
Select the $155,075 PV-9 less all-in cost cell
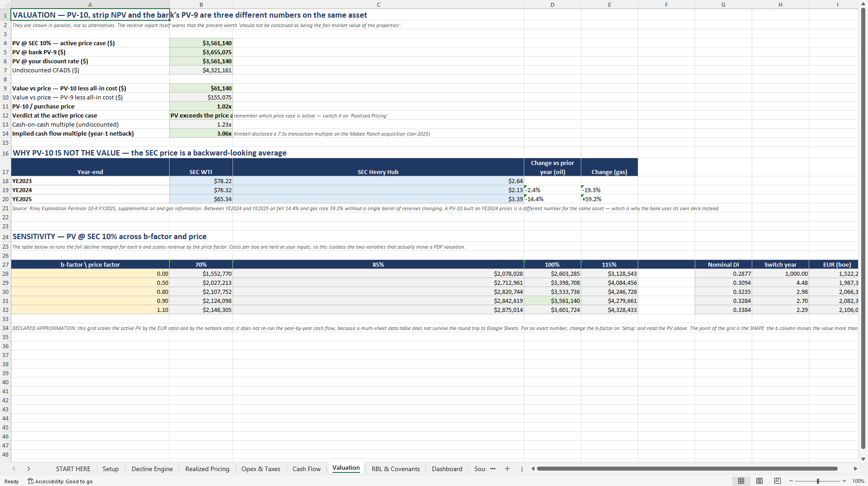tap(201, 97)
